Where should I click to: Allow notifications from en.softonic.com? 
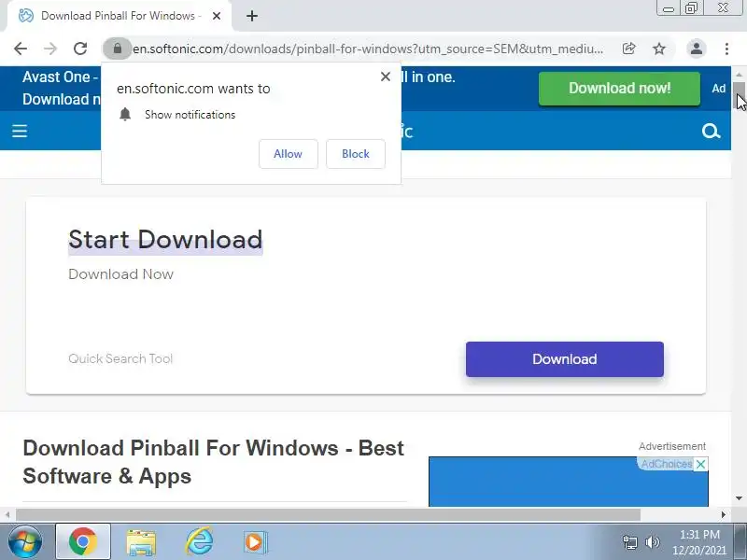[x=289, y=154]
